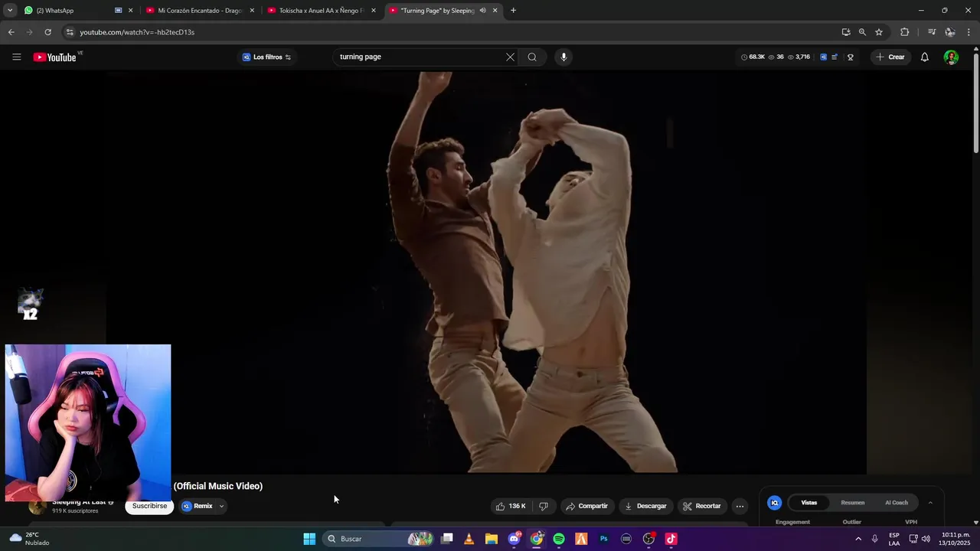Show hidden system tray icons
This screenshot has width=980, height=551.
click(x=857, y=539)
